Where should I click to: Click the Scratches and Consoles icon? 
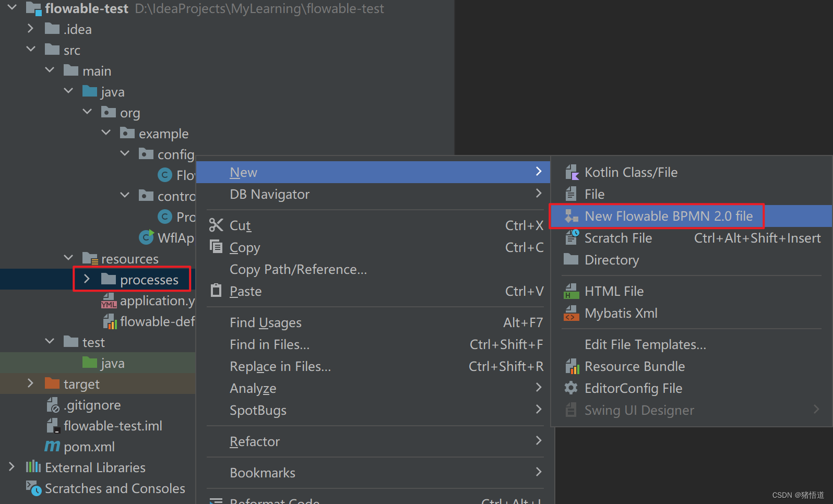[x=33, y=488]
